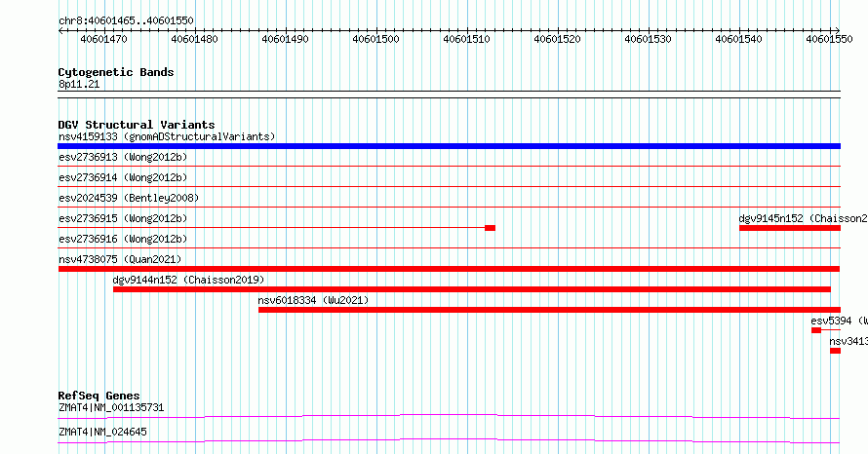Click ruler position 40601540
This screenshot has height=454, width=868.
click(x=739, y=39)
